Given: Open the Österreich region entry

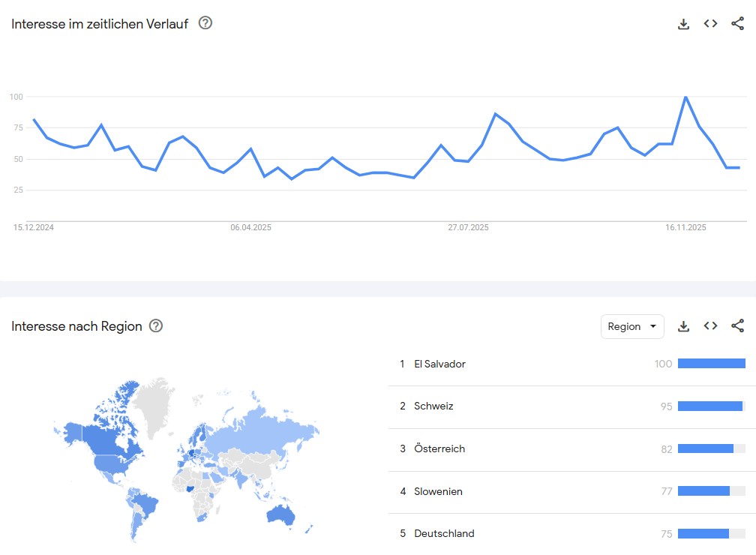Looking at the screenshot, I should 439,448.
